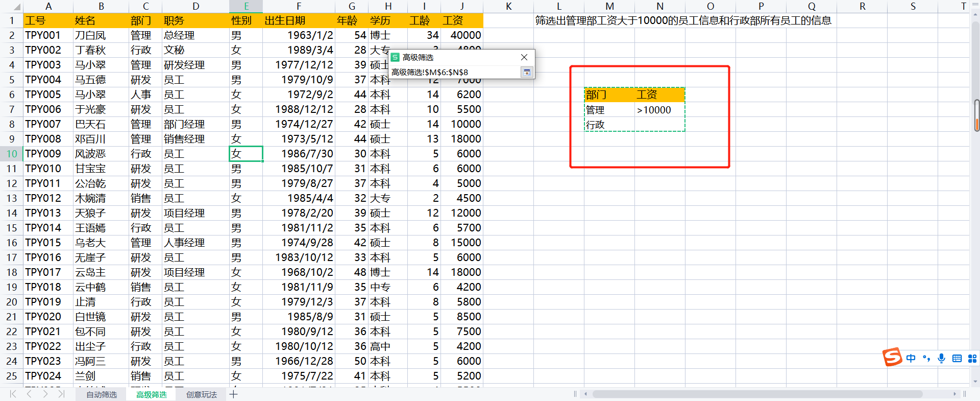Screen dimensions: 980x401
Task: Click the 中专 education cell in row 19
Action: tap(388, 287)
